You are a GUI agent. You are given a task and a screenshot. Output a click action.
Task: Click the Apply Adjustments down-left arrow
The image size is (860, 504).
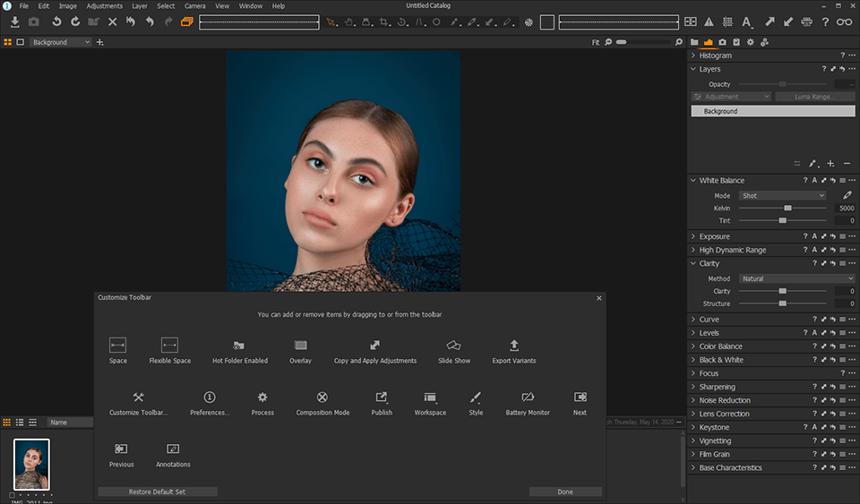click(788, 21)
